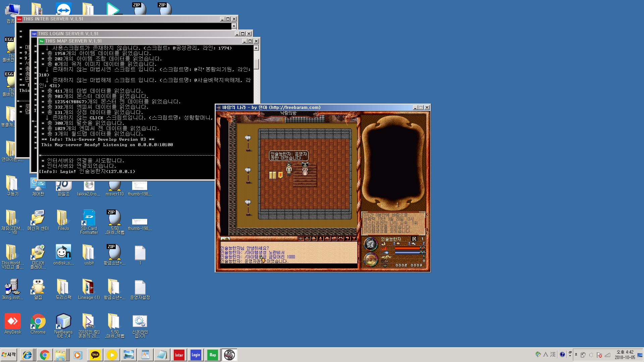Click the lips emote icon in the game toolbar
Screen dimensions: 644x362
point(340,239)
